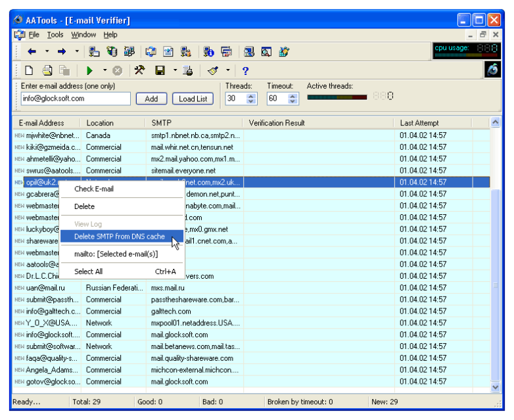Decrease the Timeout spinner value
514x420 pixels.
[292, 101]
